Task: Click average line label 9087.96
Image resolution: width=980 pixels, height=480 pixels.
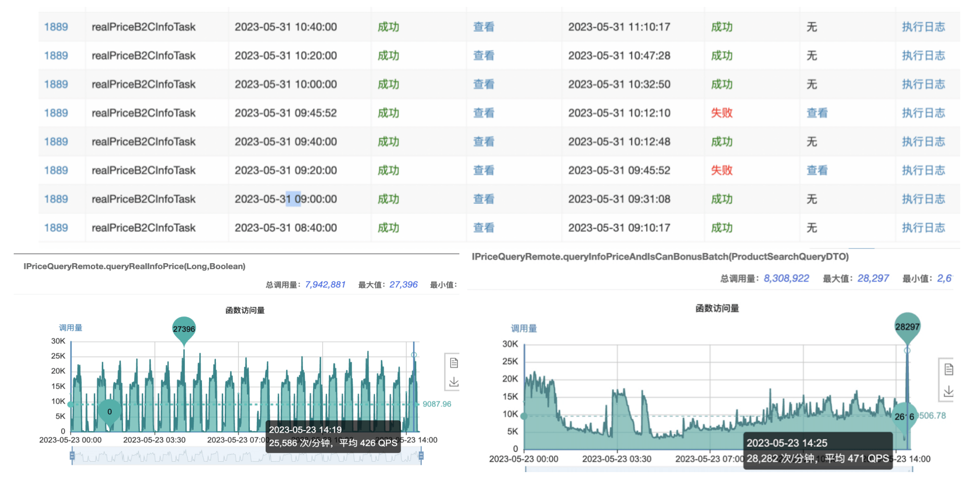Action: click(x=437, y=404)
